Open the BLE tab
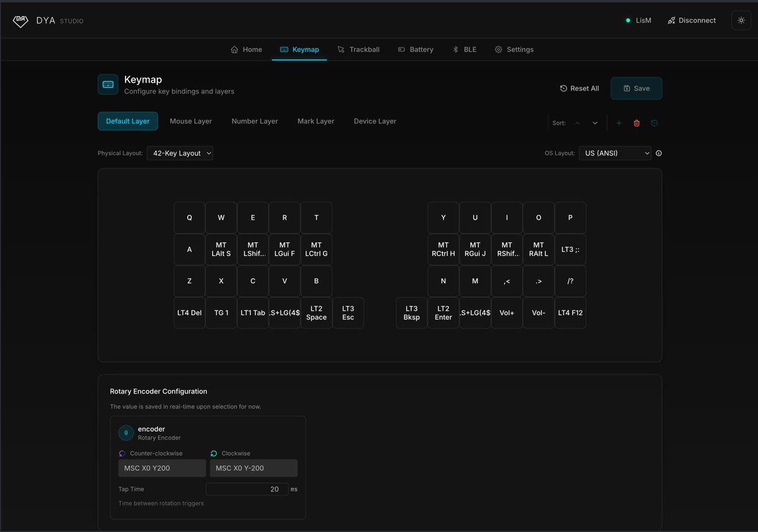This screenshot has height=532, width=758. [x=464, y=49]
